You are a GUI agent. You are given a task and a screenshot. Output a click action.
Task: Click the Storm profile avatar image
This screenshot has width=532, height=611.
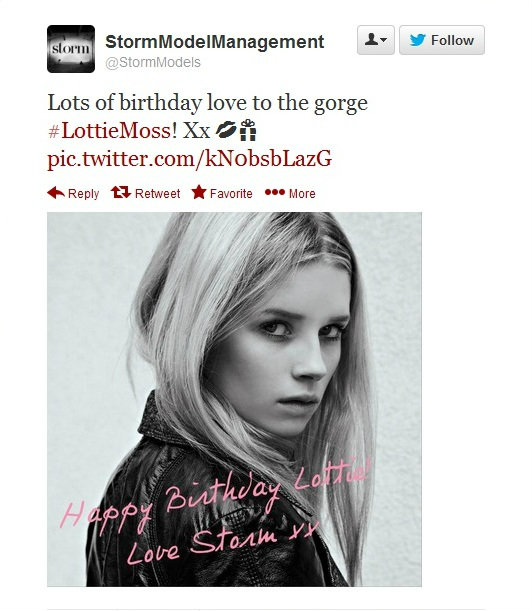[71, 49]
